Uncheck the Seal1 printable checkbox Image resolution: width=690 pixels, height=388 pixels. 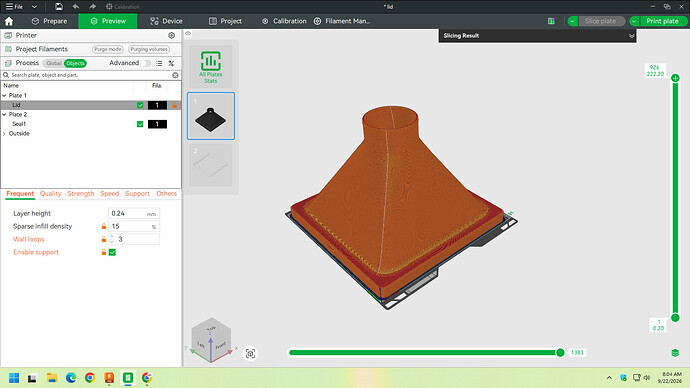(140, 124)
